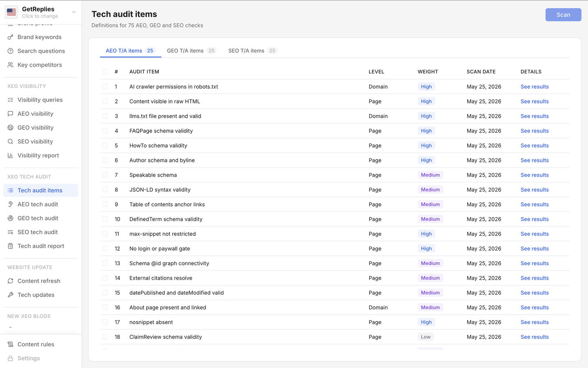
Task: Click scan date for nosnippet absent row
Action: (484, 322)
